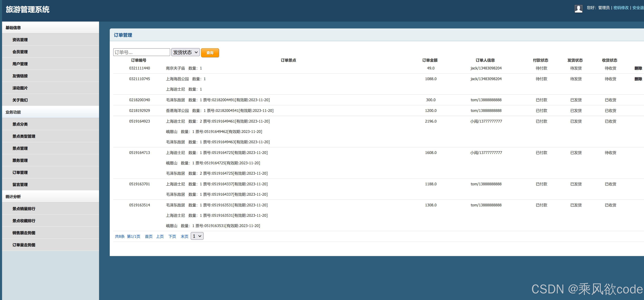Click the orange 查询 button

coord(210,53)
